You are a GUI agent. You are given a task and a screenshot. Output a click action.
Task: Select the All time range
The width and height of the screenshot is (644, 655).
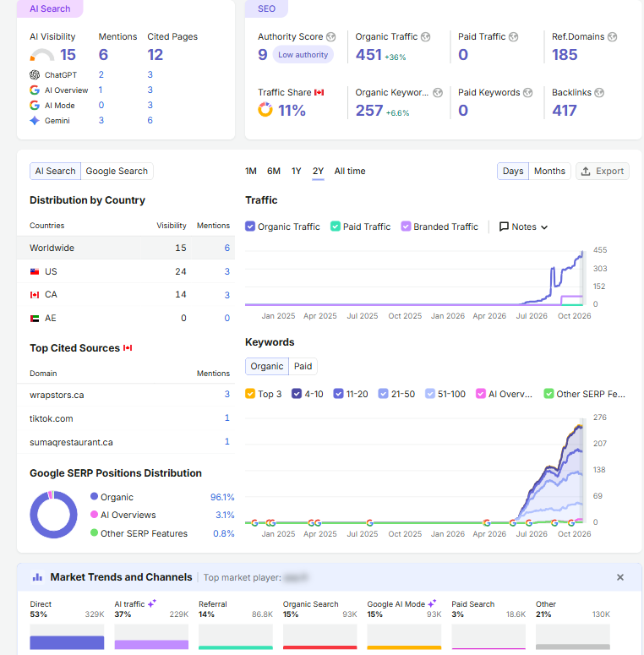click(350, 172)
